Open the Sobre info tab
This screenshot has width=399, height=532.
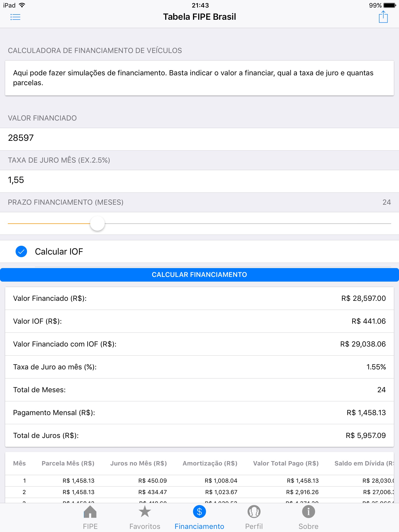pos(308,517)
